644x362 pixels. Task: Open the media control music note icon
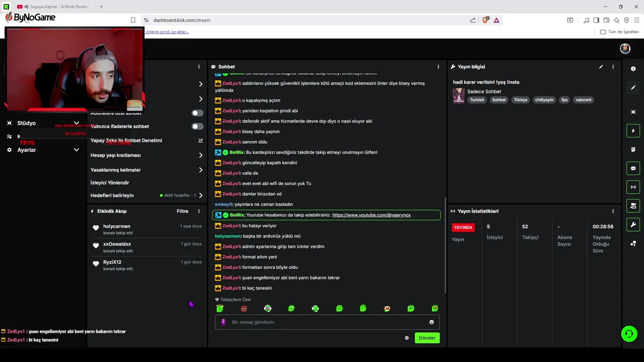[586, 20]
